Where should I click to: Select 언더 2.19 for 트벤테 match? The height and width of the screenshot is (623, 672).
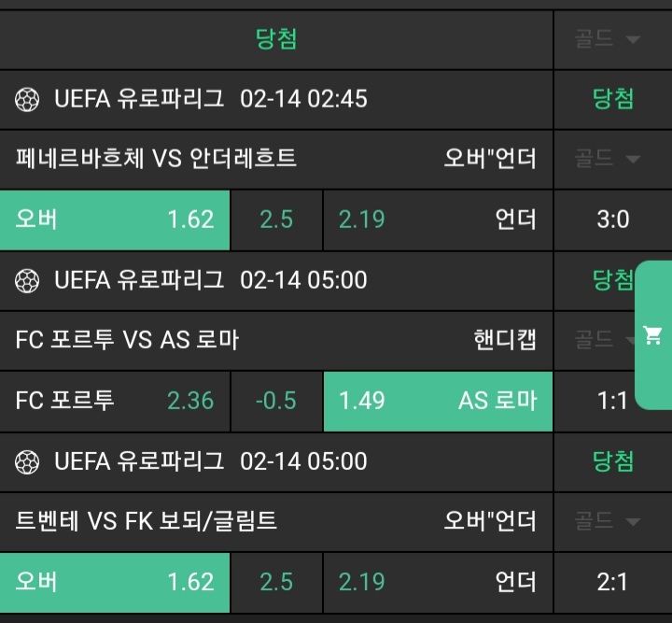[438, 582]
